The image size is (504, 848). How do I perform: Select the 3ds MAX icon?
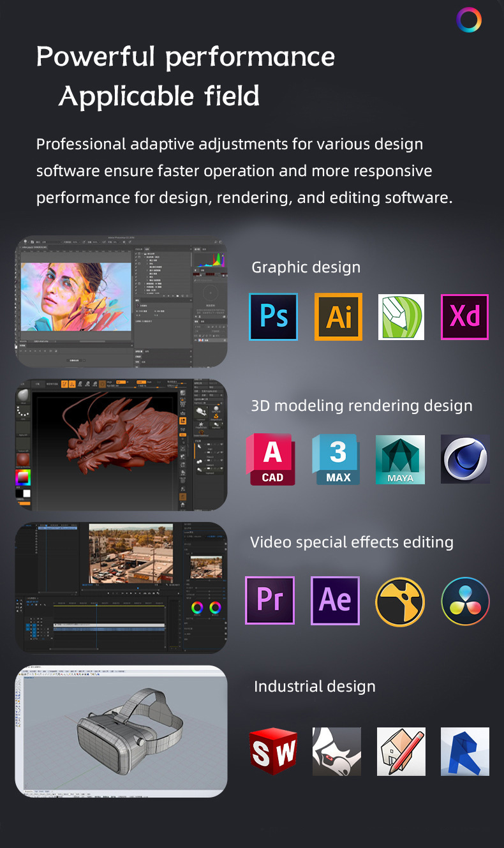click(x=336, y=459)
